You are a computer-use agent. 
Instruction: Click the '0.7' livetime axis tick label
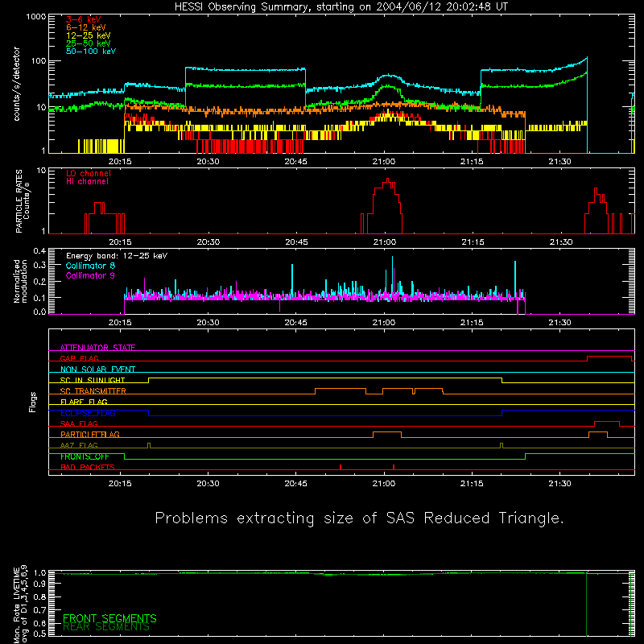[x=39, y=610]
